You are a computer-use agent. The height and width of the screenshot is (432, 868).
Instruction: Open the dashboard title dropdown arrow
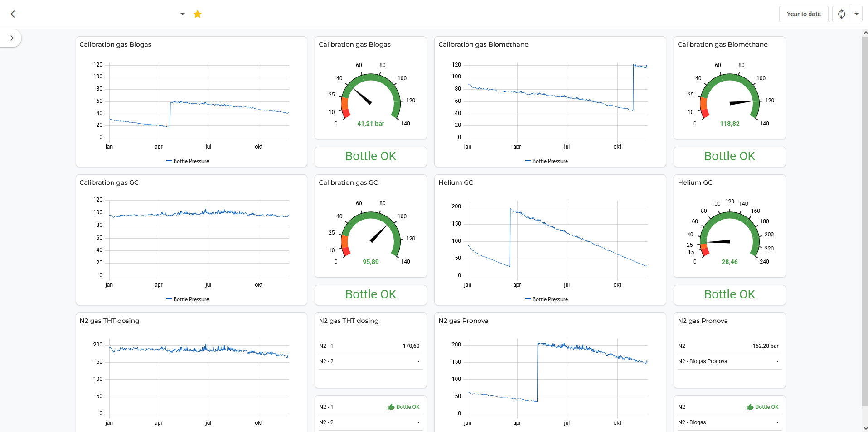click(183, 14)
